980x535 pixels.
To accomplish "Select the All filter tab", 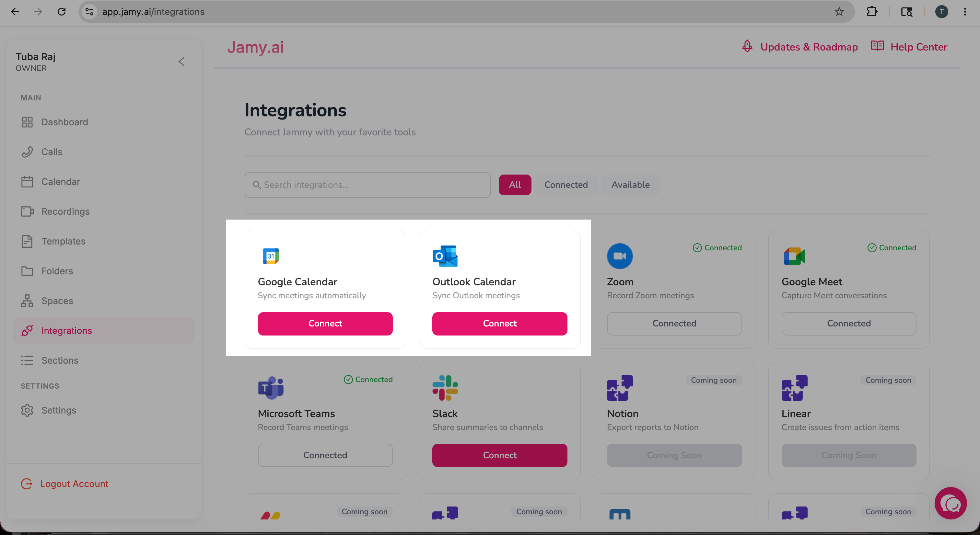I will (x=515, y=185).
